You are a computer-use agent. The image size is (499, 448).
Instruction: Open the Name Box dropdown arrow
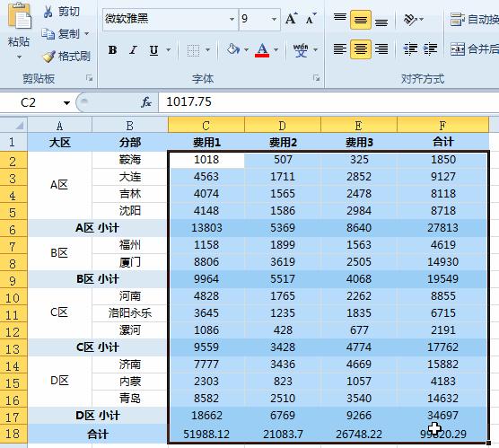(x=66, y=103)
